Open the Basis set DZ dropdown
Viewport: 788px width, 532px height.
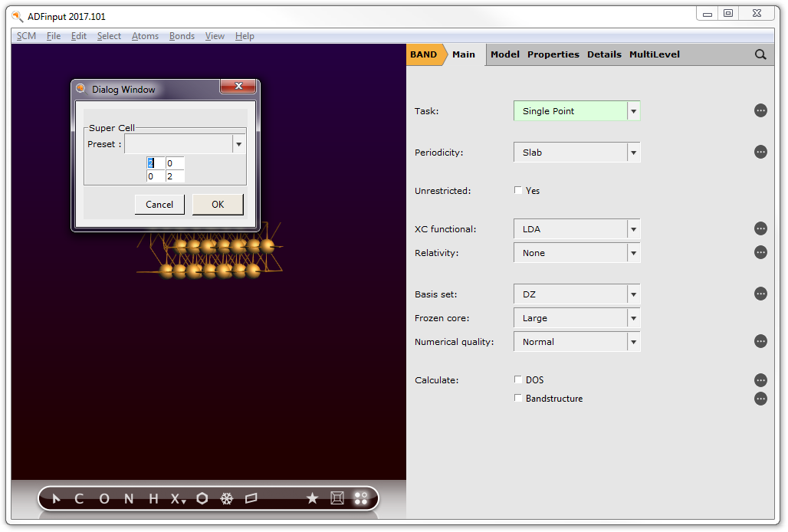576,294
